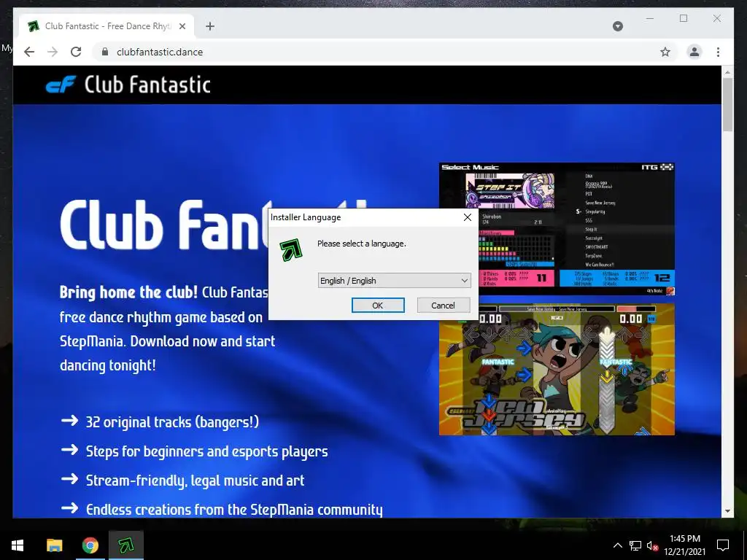The width and height of the screenshot is (747, 560).
Task: Close the Installer Language dialog
Action: point(468,217)
